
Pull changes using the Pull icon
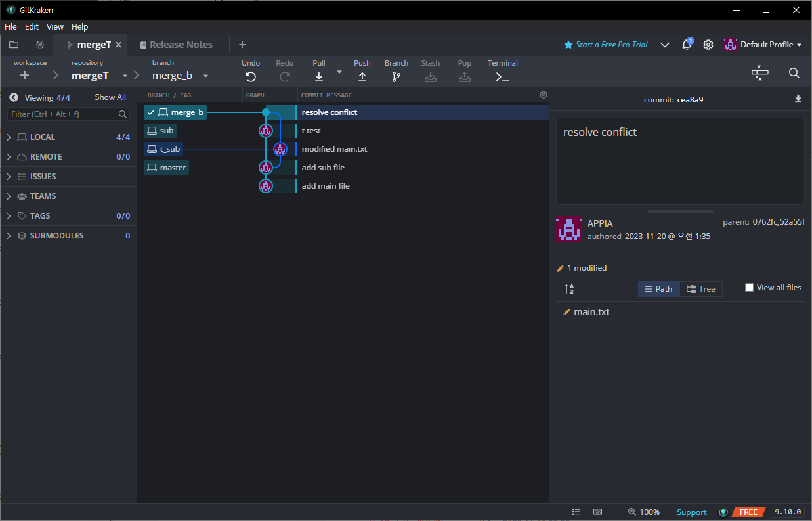(319, 77)
